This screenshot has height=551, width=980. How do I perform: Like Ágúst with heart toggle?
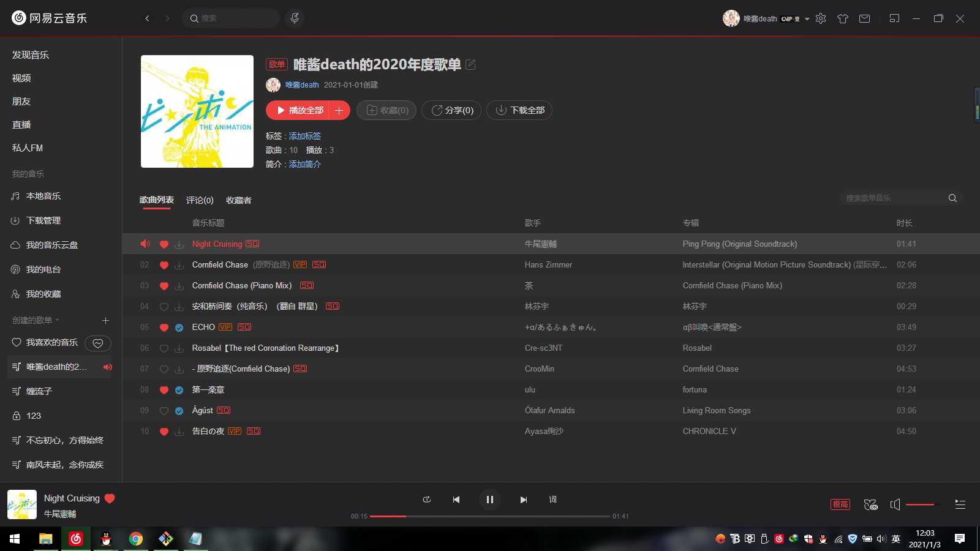pos(164,411)
